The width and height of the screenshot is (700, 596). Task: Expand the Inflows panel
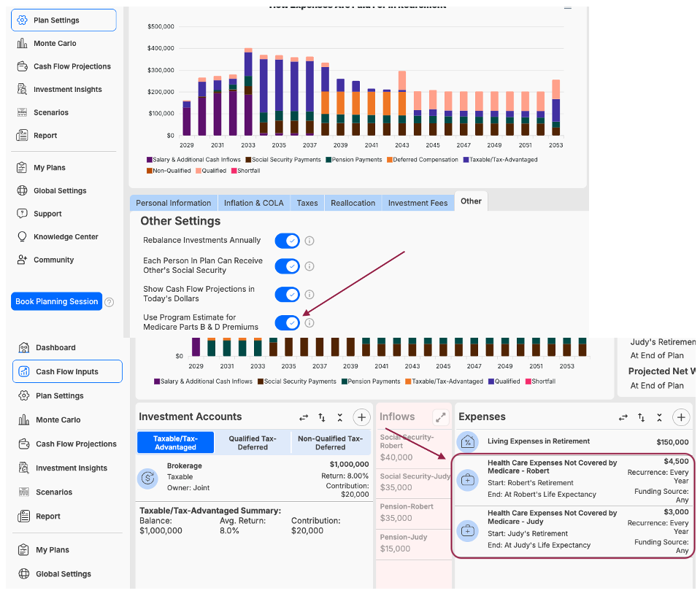(x=440, y=417)
